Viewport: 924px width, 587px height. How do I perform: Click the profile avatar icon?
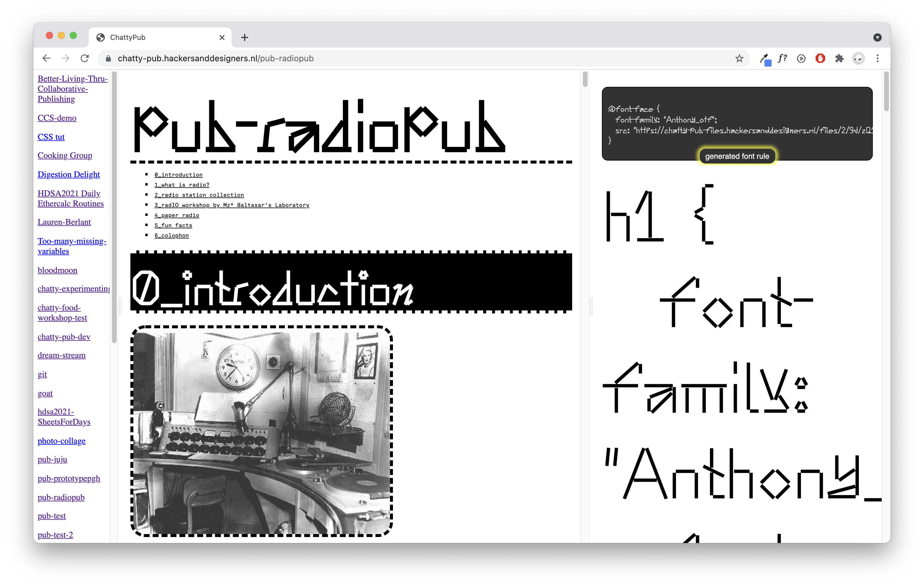[858, 58]
